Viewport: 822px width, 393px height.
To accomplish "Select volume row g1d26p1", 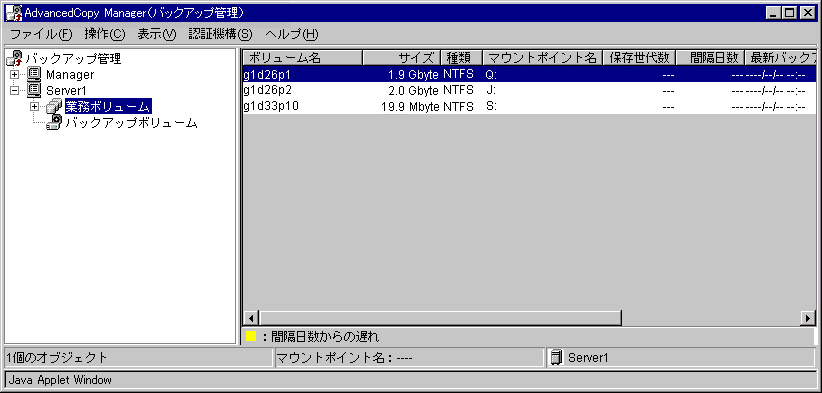I will (x=529, y=74).
